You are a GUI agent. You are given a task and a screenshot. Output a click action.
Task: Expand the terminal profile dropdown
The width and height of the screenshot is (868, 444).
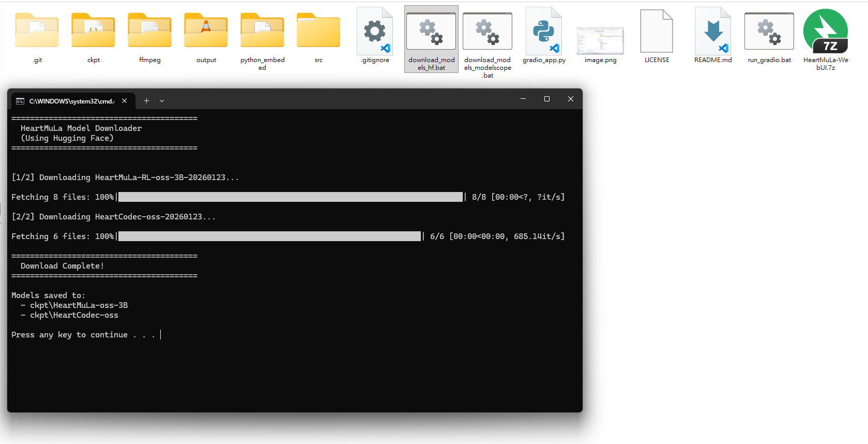click(162, 101)
